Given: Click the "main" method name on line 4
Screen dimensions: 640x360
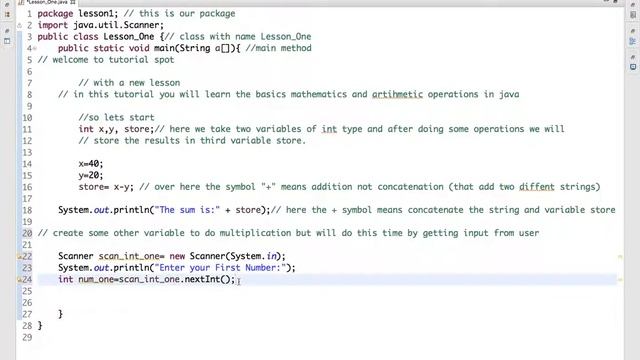Looking at the screenshot, I should (164, 48).
